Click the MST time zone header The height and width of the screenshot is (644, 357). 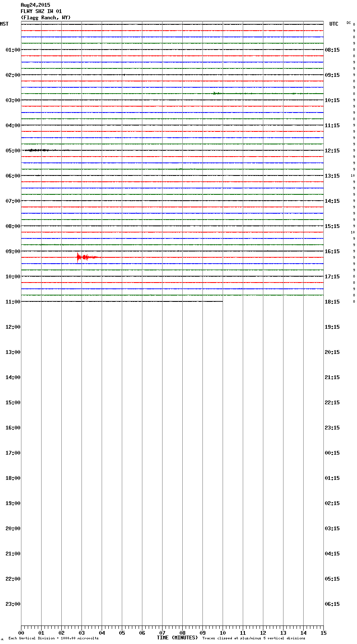tap(4, 24)
